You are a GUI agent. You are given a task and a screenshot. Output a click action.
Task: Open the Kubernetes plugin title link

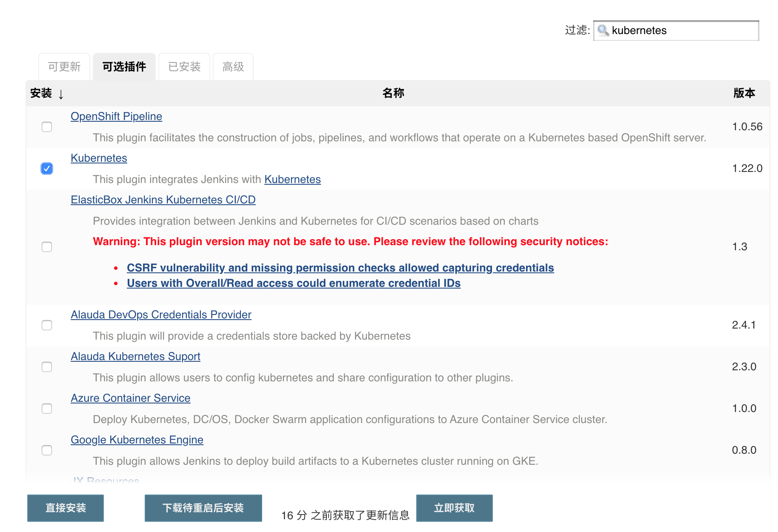tap(99, 158)
